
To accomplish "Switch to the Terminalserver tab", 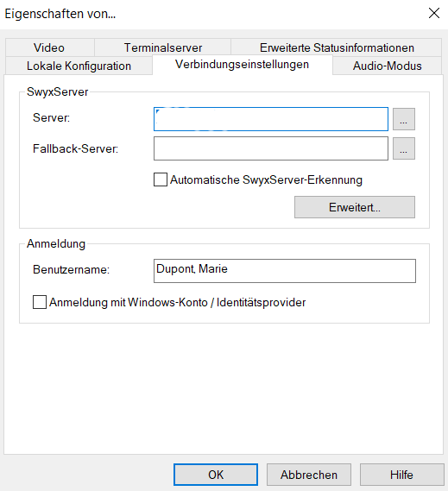I will (x=162, y=47).
